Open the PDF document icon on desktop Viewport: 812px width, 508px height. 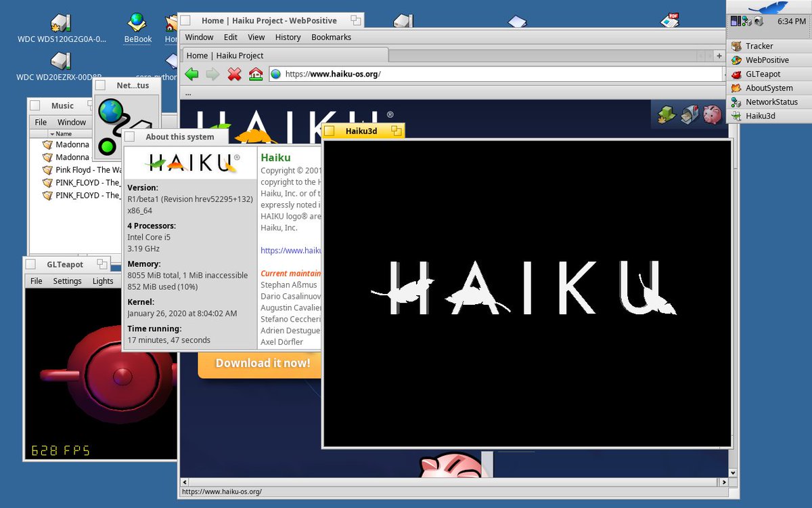tap(670, 20)
